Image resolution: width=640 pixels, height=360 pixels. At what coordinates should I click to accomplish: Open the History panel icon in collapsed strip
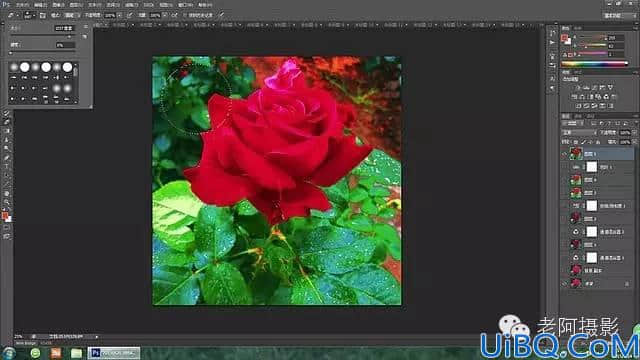pyautogui.click(x=552, y=33)
